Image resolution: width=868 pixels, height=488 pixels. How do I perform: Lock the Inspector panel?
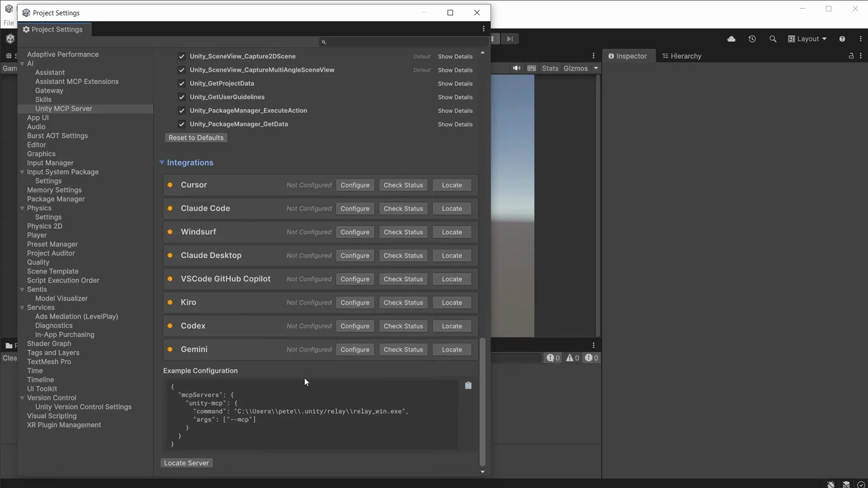[851, 56]
